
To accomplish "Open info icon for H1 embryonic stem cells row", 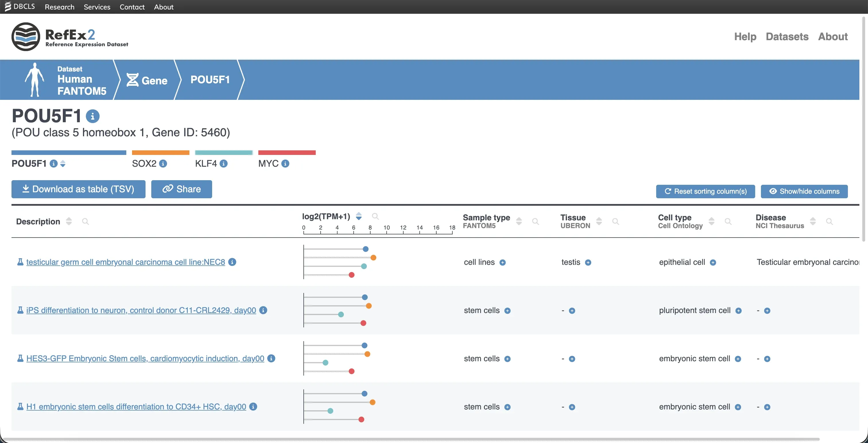I will pos(253,407).
